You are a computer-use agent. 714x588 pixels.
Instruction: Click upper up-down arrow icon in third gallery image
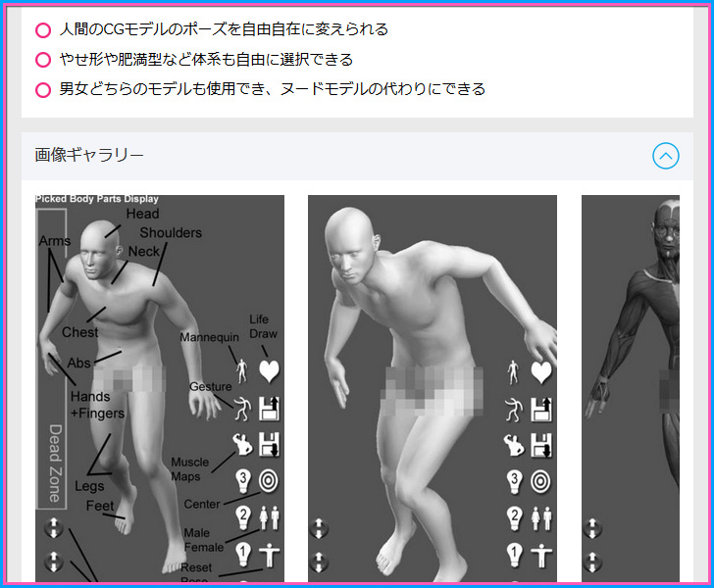coord(592,528)
